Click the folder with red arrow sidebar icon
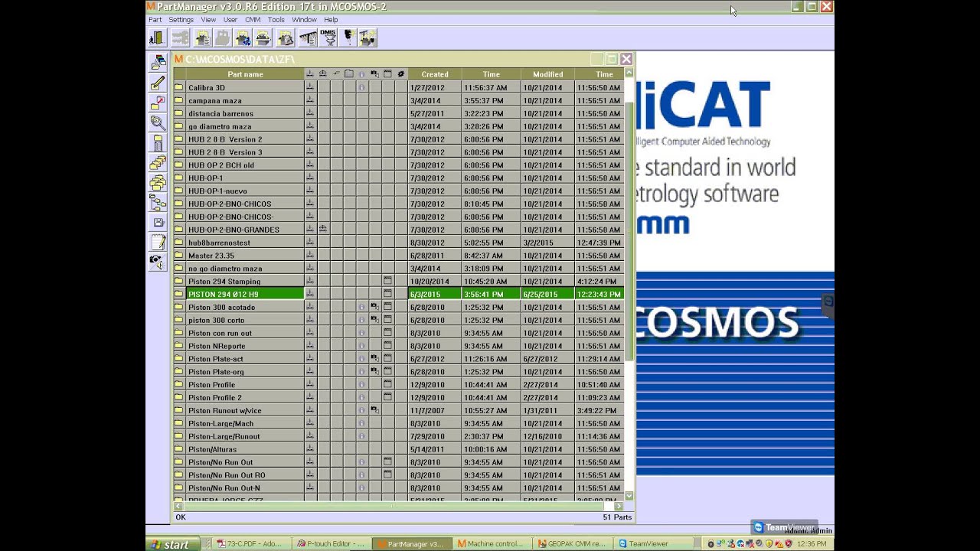The height and width of the screenshot is (551, 980). tap(158, 103)
